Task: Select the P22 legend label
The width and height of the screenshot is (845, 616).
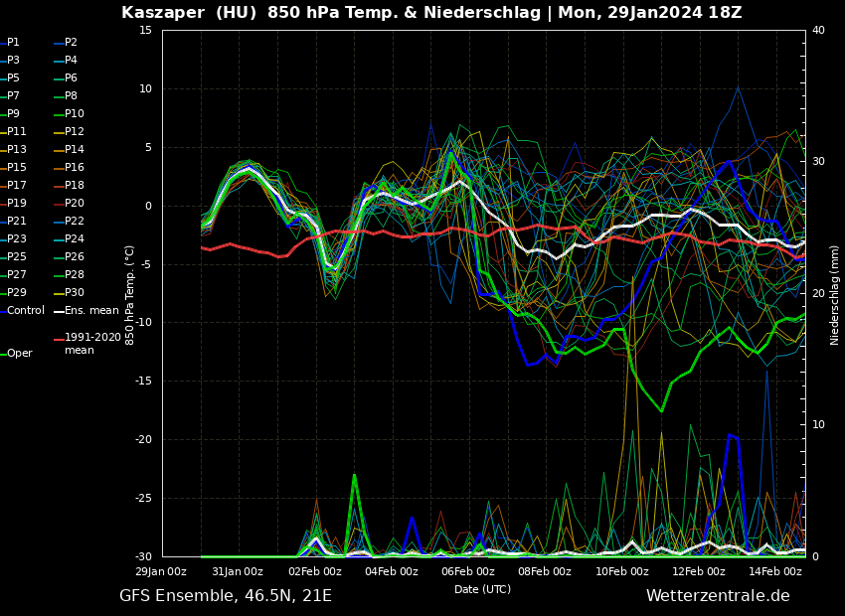Action: tap(75, 222)
